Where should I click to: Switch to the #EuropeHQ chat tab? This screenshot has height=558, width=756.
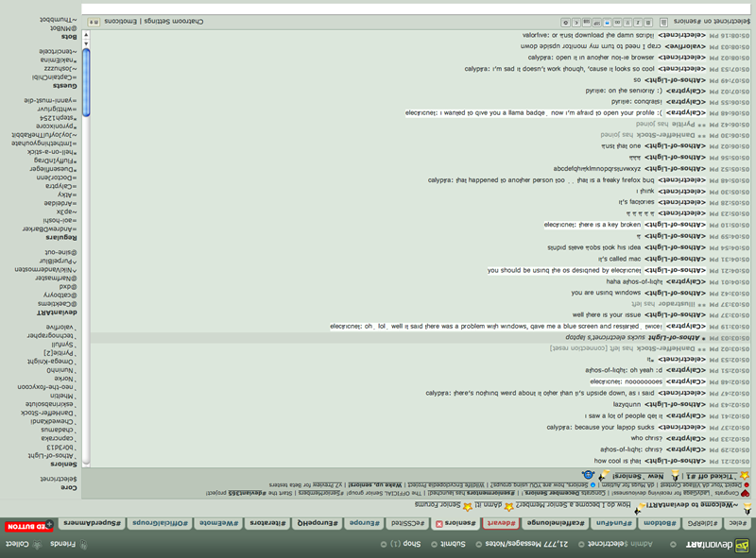click(317, 523)
